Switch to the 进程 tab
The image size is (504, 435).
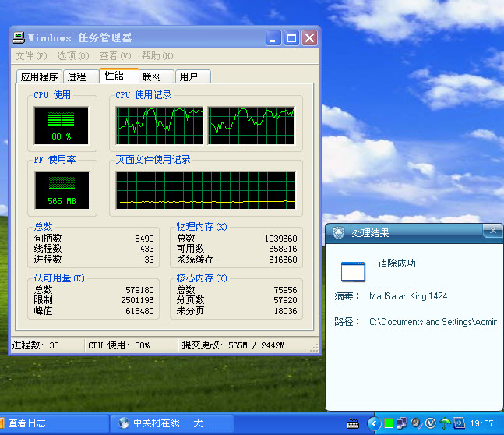[x=81, y=76]
